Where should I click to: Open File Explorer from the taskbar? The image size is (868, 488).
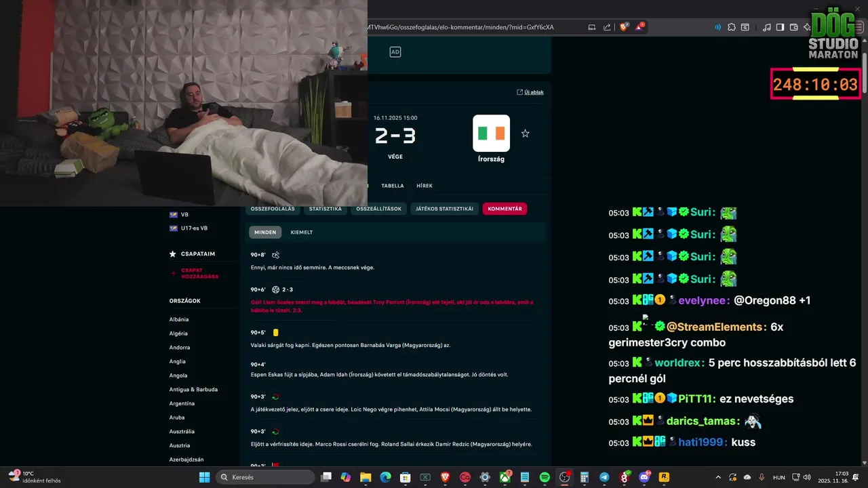coord(366,477)
